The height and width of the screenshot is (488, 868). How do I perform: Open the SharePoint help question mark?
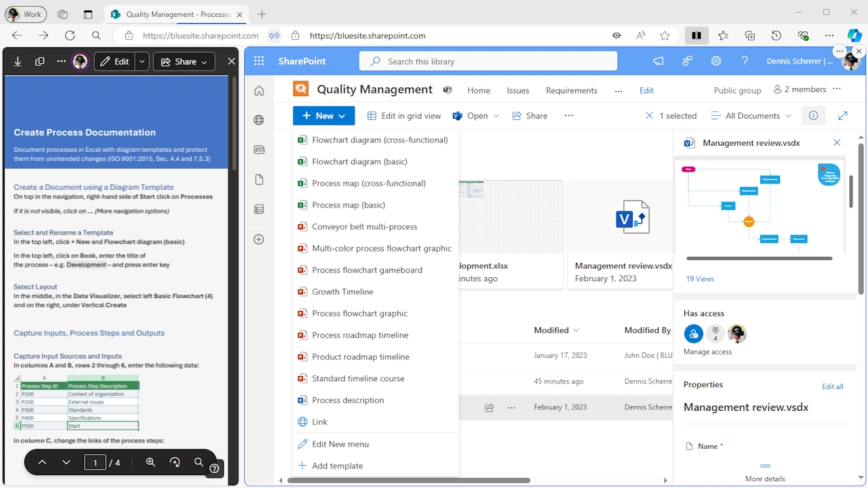[x=745, y=61]
